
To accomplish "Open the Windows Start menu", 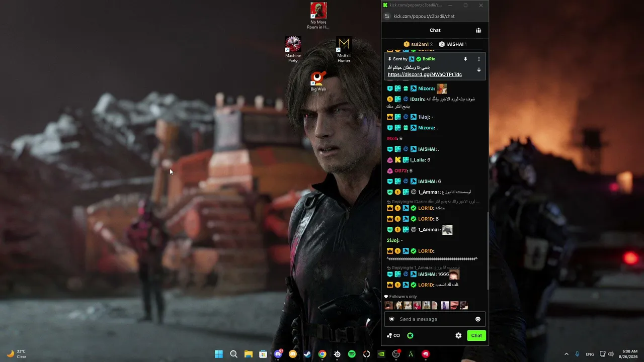I will 219,354.
